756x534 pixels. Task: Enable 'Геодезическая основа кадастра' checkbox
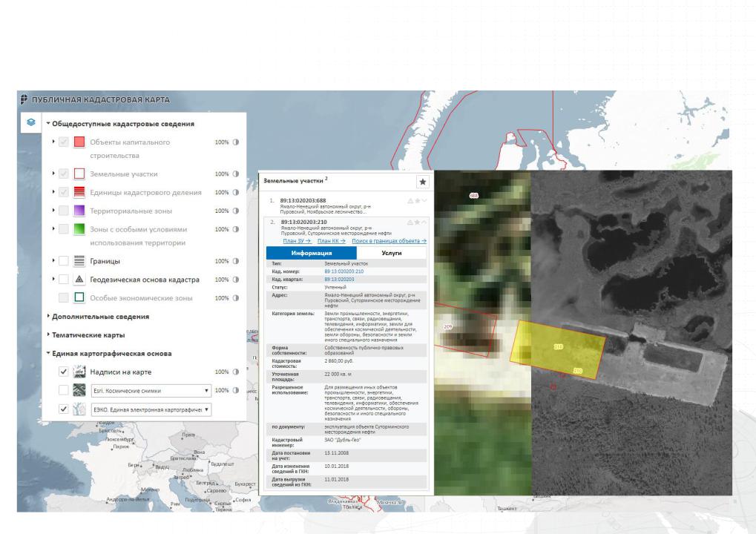coord(64,279)
